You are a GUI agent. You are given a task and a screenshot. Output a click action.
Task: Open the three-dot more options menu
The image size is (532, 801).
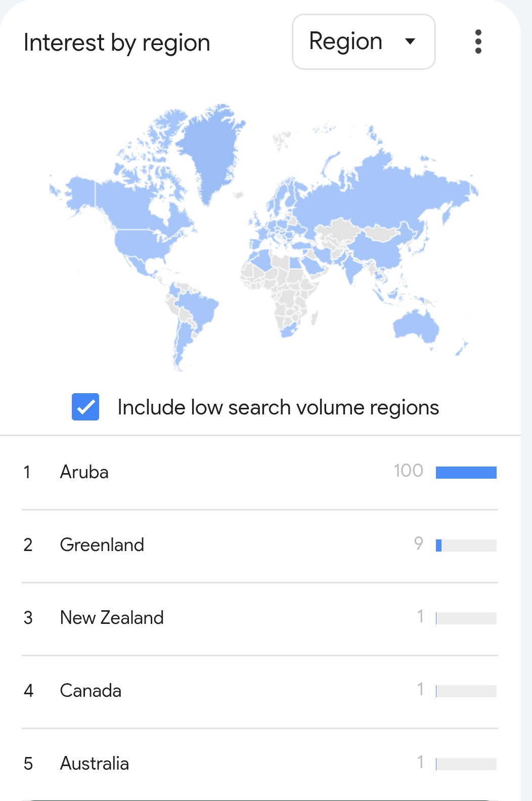478,41
